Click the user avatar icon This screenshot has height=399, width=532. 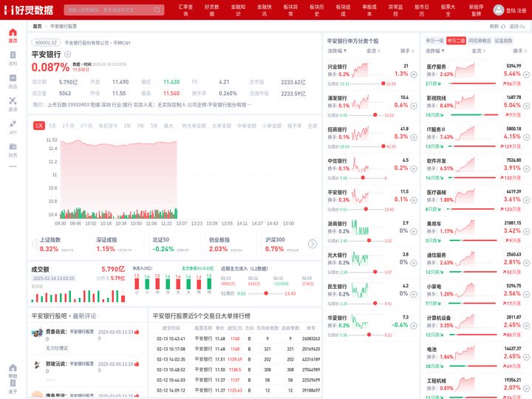(x=499, y=10)
